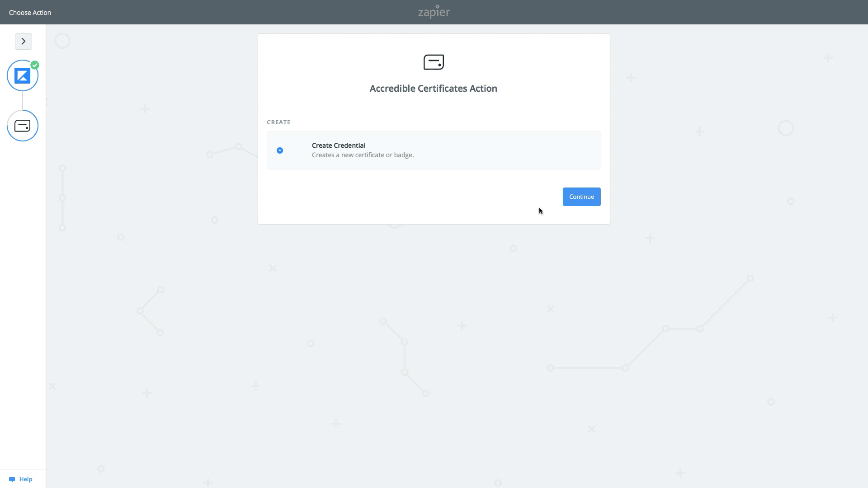
Task: Click the green checkmark badge on trigger
Action: point(35,65)
